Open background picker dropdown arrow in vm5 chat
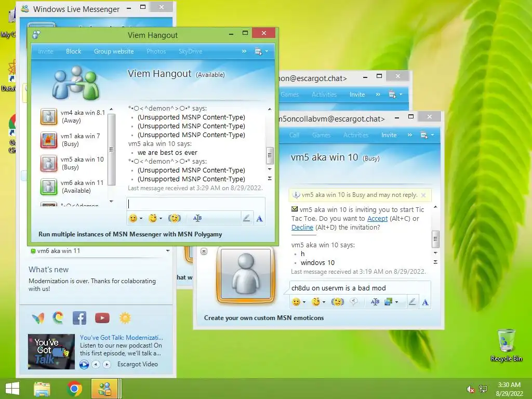This screenshot has height=399, width=532. point(396,302)
